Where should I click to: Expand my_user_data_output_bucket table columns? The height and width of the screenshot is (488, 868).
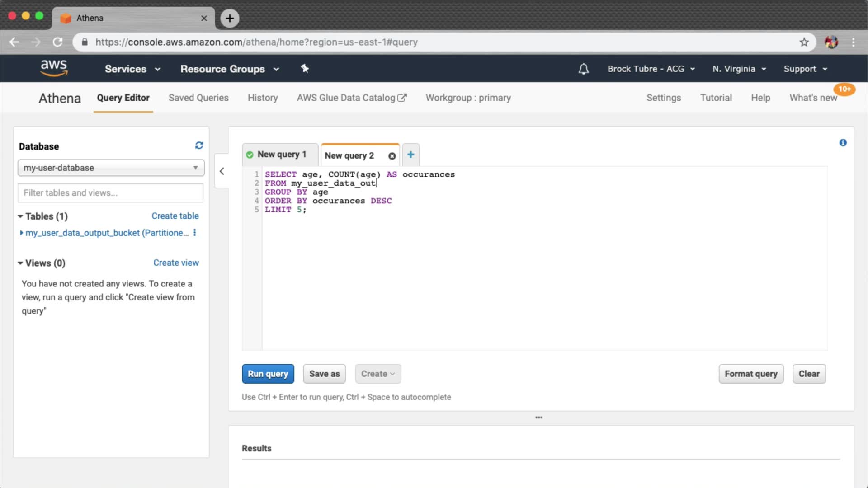click(x=21, y=233)
